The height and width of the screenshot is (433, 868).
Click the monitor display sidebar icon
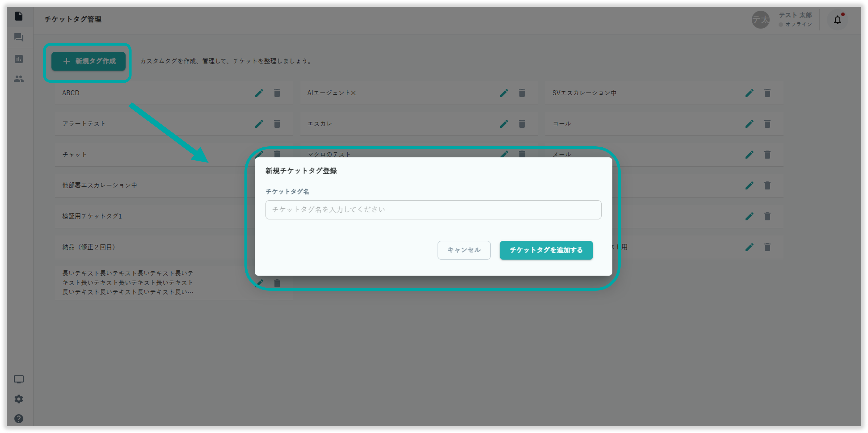[19, 379]
